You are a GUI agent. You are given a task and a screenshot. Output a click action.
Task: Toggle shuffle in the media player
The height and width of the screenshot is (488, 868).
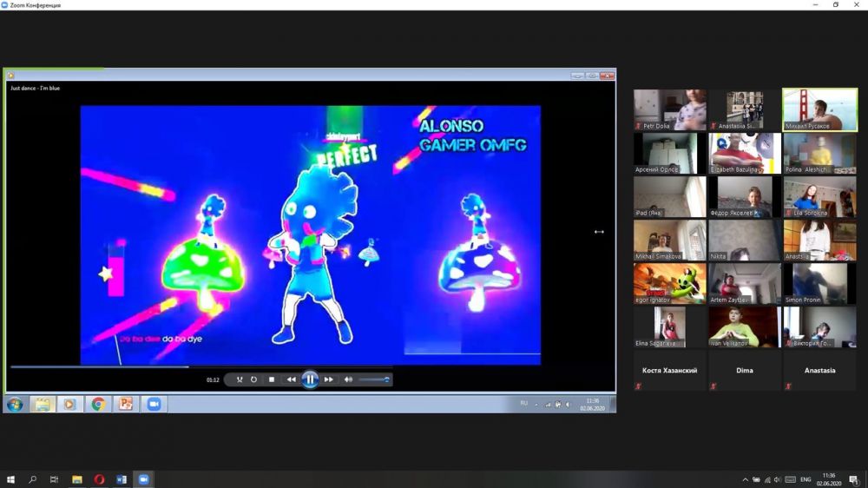click(x=240, y=379)
